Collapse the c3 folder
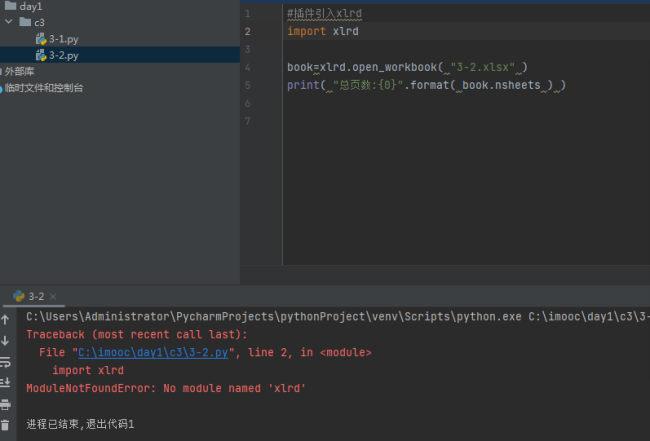 pyautogui.click(x=9, y=22)
